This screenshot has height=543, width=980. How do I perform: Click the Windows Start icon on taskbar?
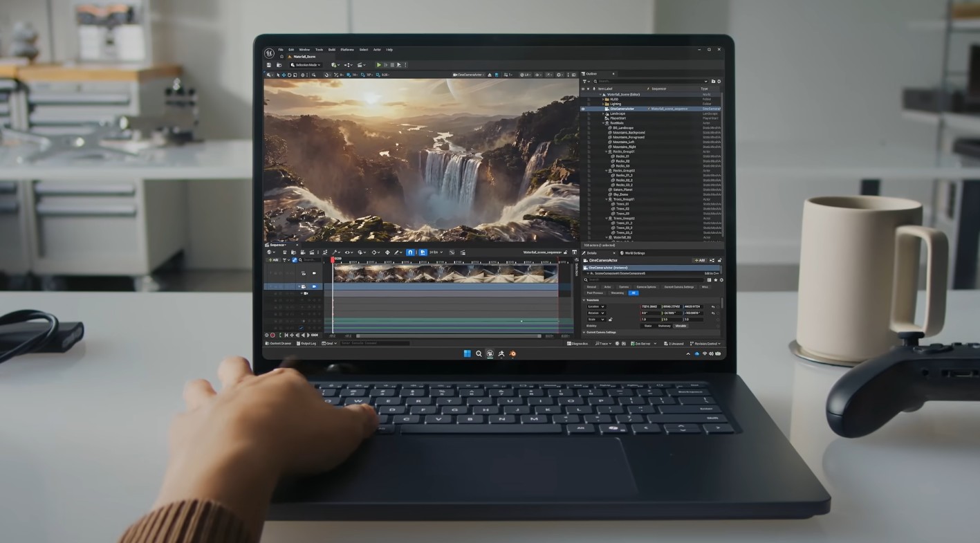coord(467,353)
